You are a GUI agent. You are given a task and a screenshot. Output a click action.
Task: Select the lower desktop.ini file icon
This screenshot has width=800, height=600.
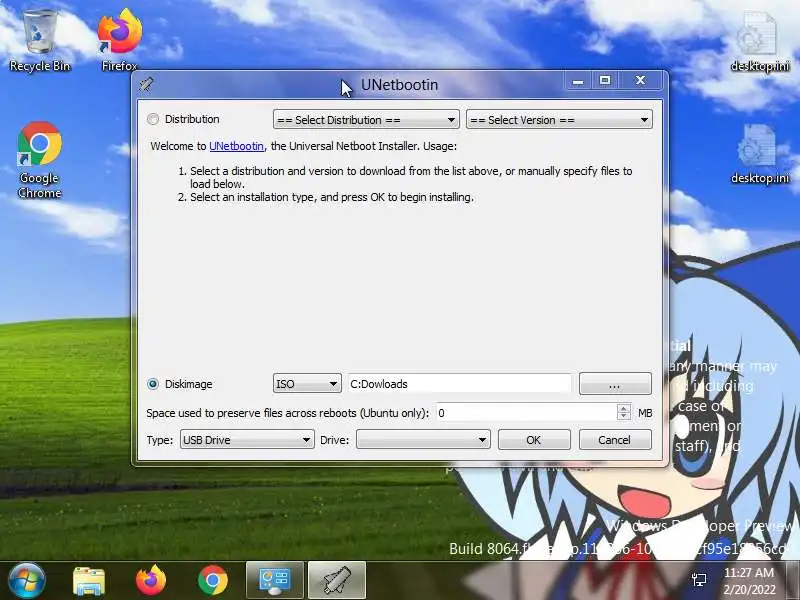(x=760, y=153)
